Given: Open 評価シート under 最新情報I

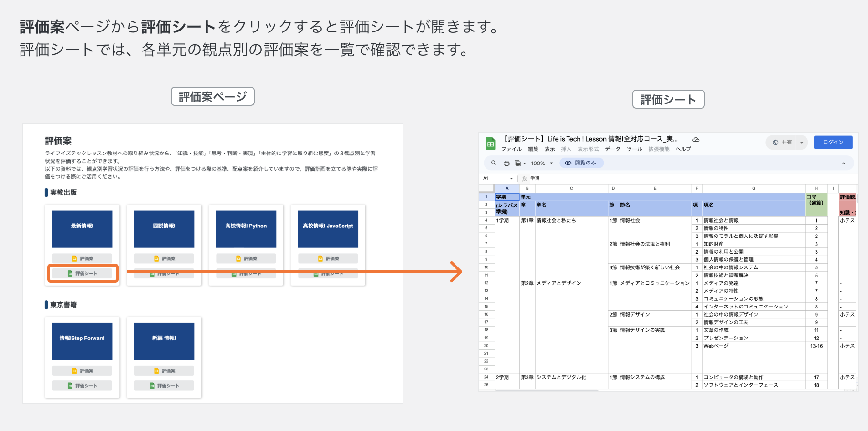Looking at the screenshot, I should (x=82, y=274).
